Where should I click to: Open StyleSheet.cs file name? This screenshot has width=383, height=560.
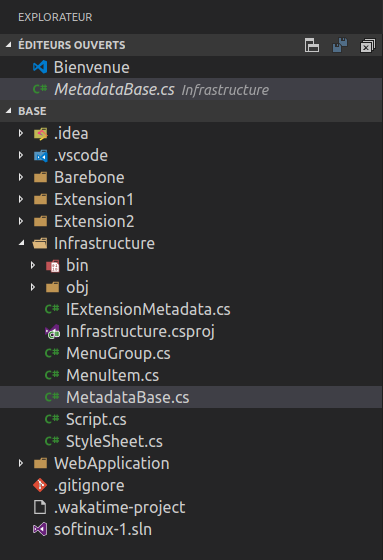click(x=114, y=442)
